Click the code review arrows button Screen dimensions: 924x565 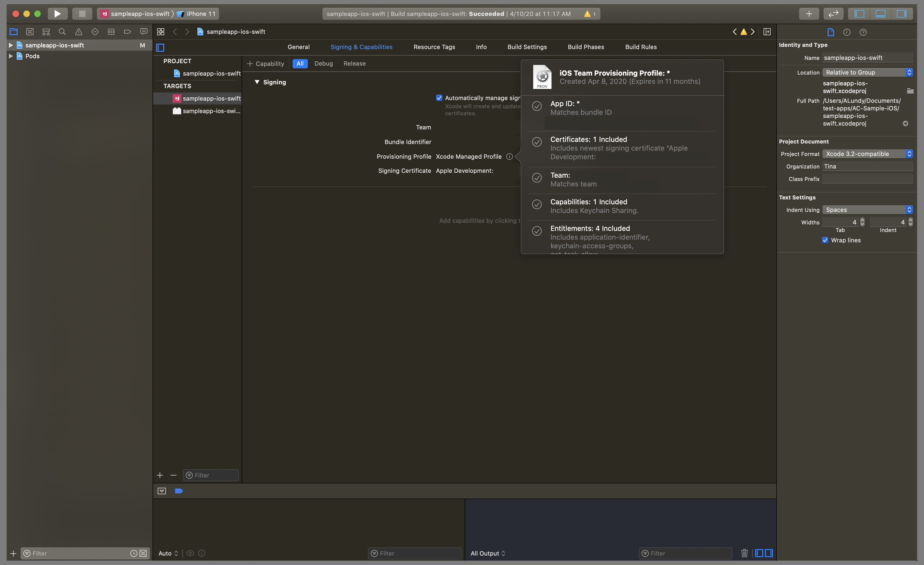click(833, 14)
